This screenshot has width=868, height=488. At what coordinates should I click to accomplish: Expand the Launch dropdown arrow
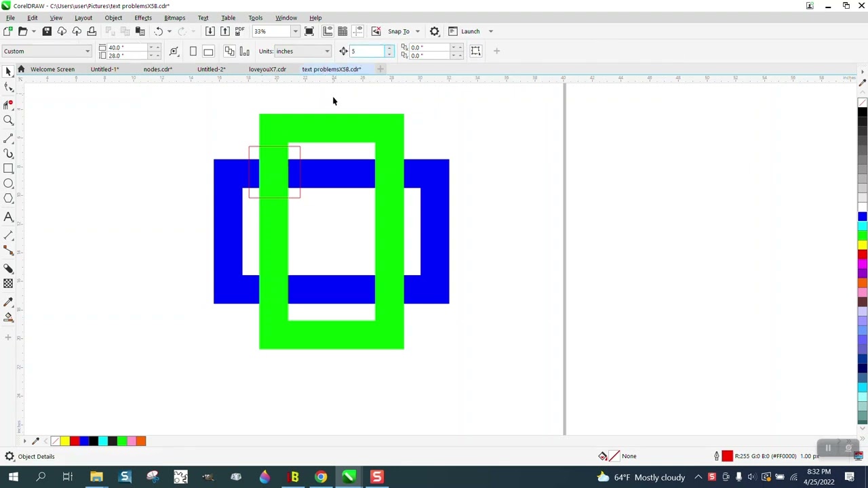[x=491, y=31]
